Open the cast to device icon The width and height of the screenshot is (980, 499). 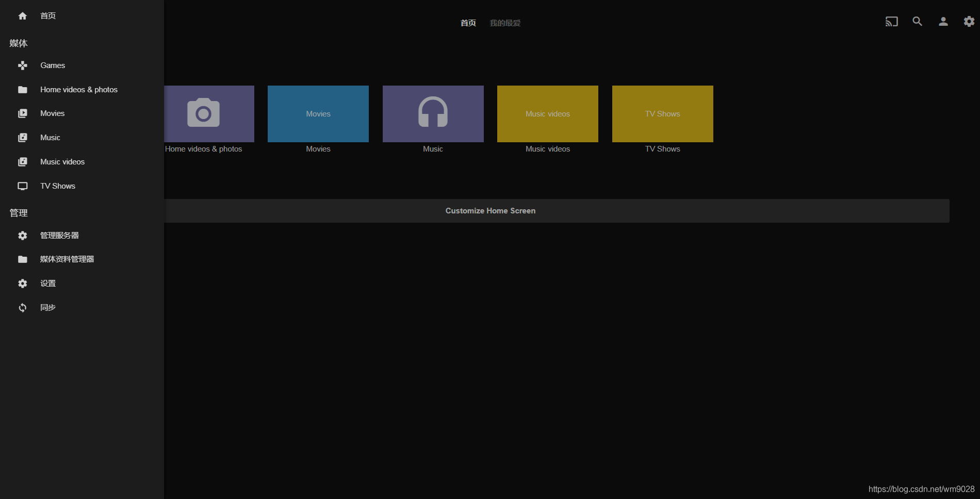click(892, 22)
